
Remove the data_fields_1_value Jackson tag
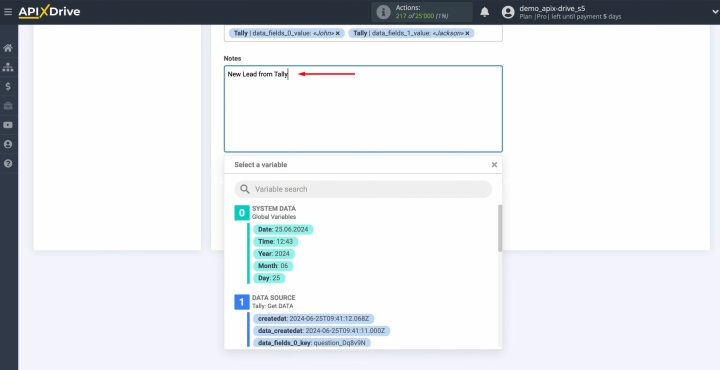[x=467, y=33]
